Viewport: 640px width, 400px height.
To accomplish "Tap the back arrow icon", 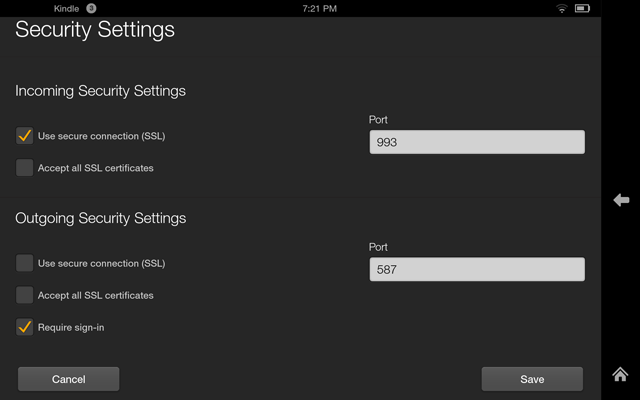I will point(620,201).
